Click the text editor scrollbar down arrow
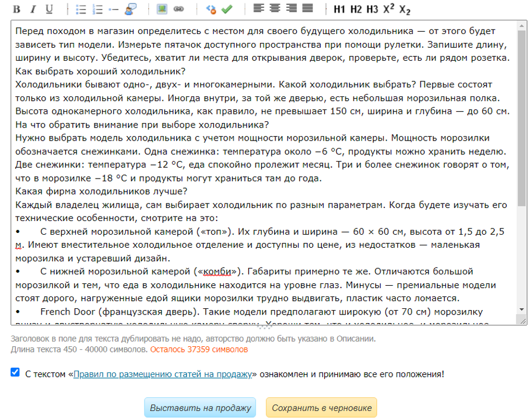 pyautogui.click(x=521, y=309)
